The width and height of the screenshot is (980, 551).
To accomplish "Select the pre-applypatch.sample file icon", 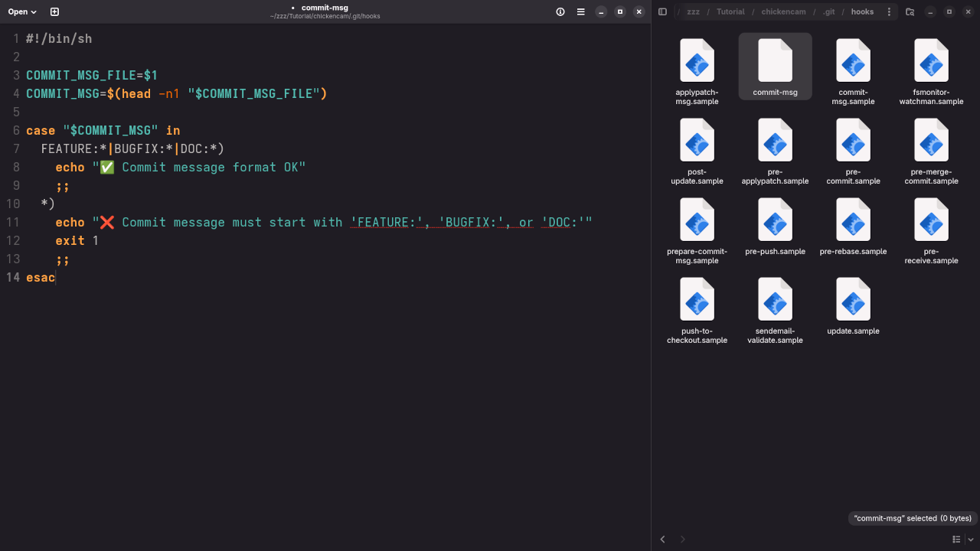I will pos(775,140).
